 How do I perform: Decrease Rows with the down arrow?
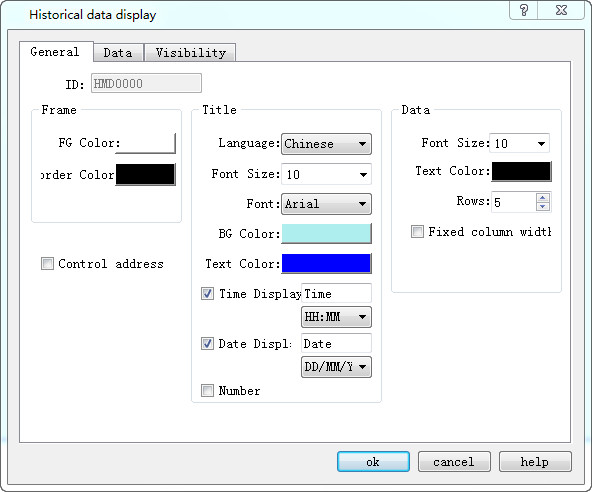(x=543, y=207)
